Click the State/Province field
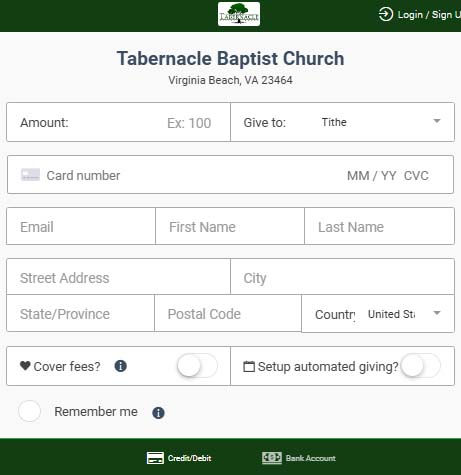This screenshot has width=461, height=475. tap(80, 313)
